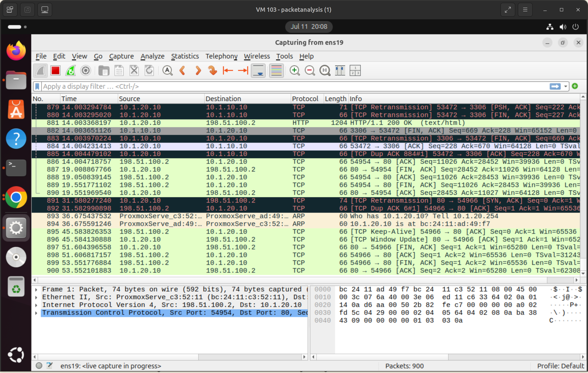Select ARP packet 893 Who has 10.1.20.10
This screenshot has width=588, height=373.
(306, 216)
